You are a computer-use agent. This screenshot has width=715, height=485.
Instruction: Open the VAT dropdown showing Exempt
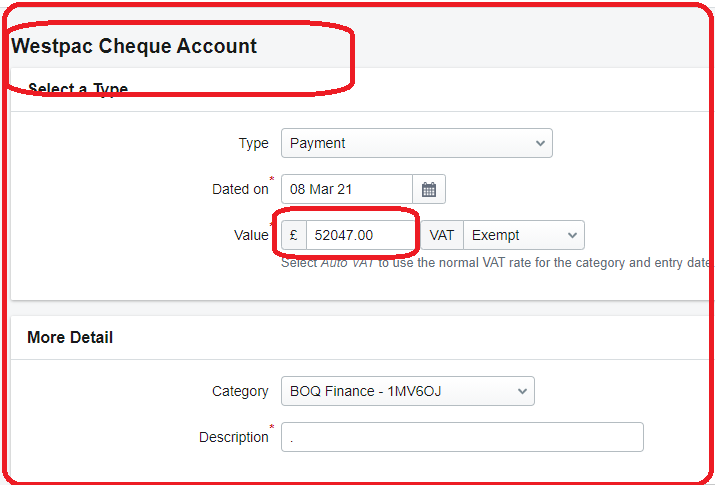point(523,235)
